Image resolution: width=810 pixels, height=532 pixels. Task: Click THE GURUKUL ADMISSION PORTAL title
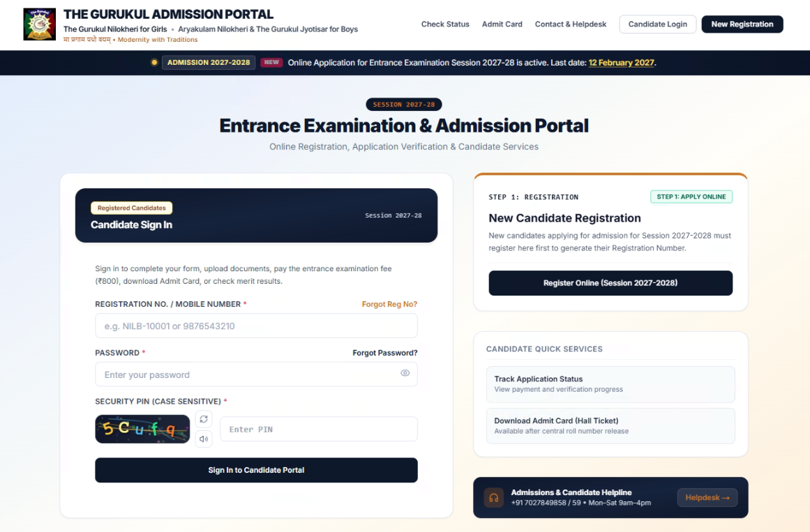coord(168,15)
